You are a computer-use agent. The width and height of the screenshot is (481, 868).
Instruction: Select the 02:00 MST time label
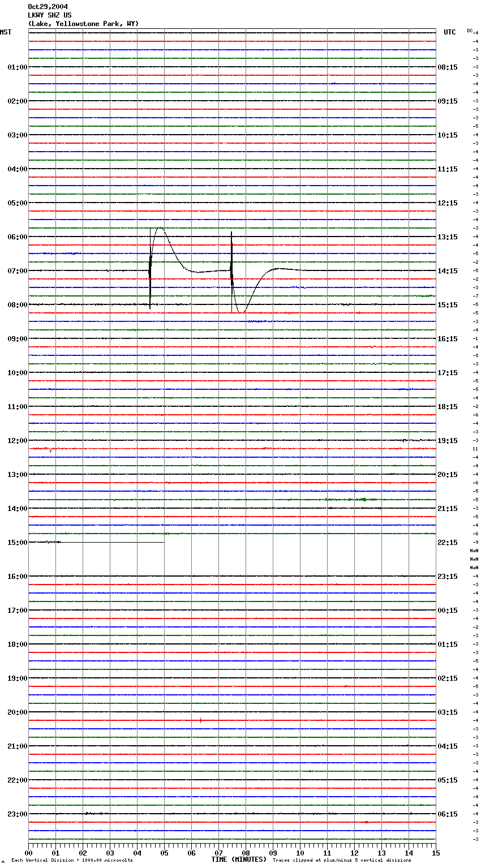[x=18, y=101]
